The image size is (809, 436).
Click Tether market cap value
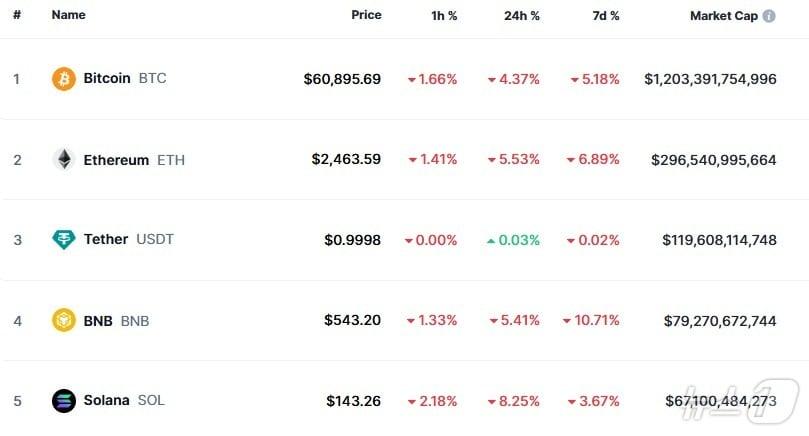[x=719, y=240]
